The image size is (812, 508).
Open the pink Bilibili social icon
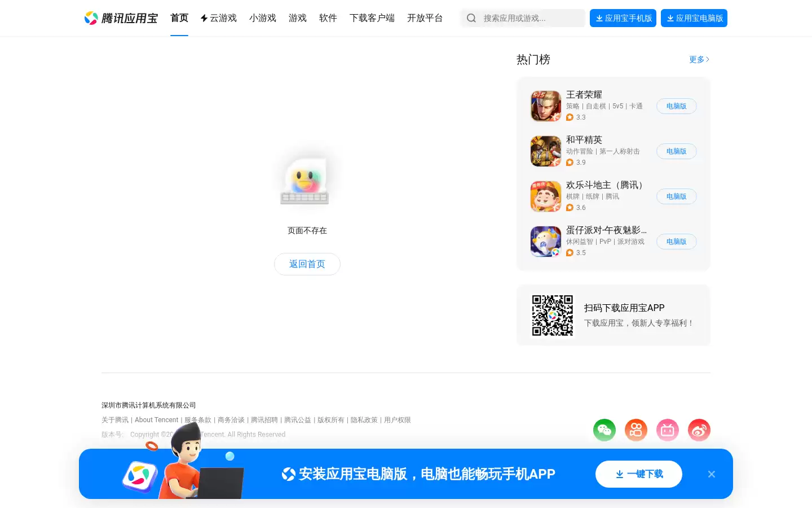point(668,430)
